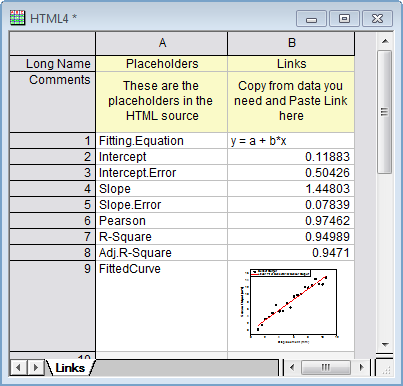Click the 'Copy from data you need' comment cell

point(291,102)
